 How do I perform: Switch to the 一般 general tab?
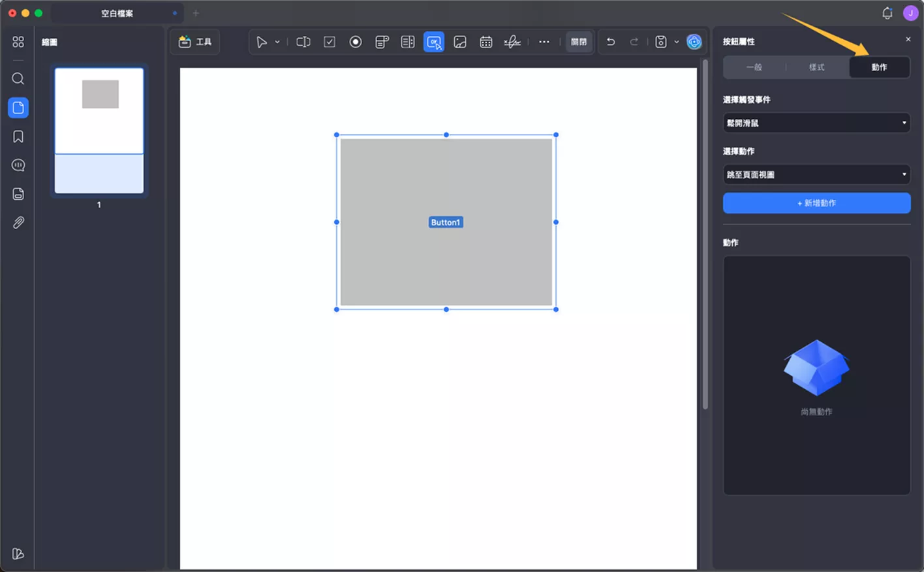754,67
